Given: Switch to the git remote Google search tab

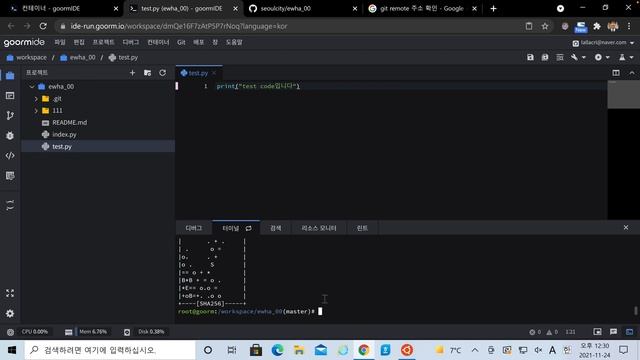Looking at the screenshot, I should (422, 9).
